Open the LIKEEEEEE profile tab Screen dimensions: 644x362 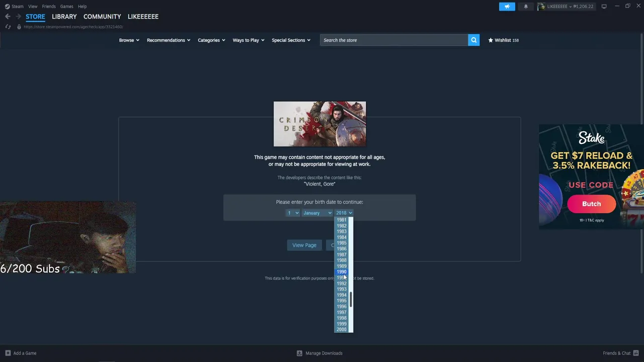(143, 17)
